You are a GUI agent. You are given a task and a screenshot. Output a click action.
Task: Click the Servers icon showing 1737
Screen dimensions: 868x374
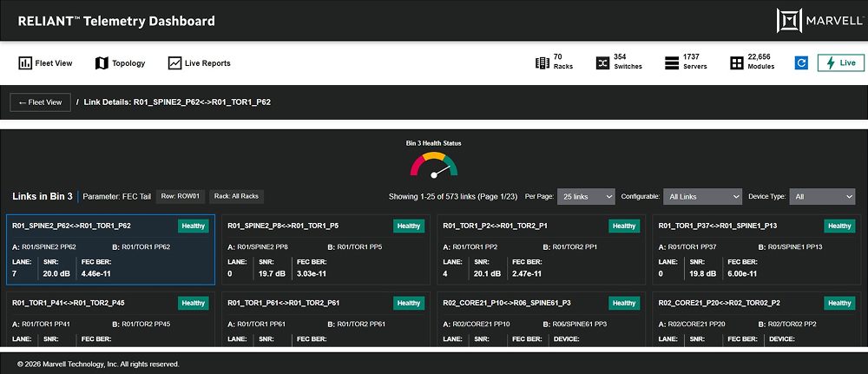(x=672, y=63)
